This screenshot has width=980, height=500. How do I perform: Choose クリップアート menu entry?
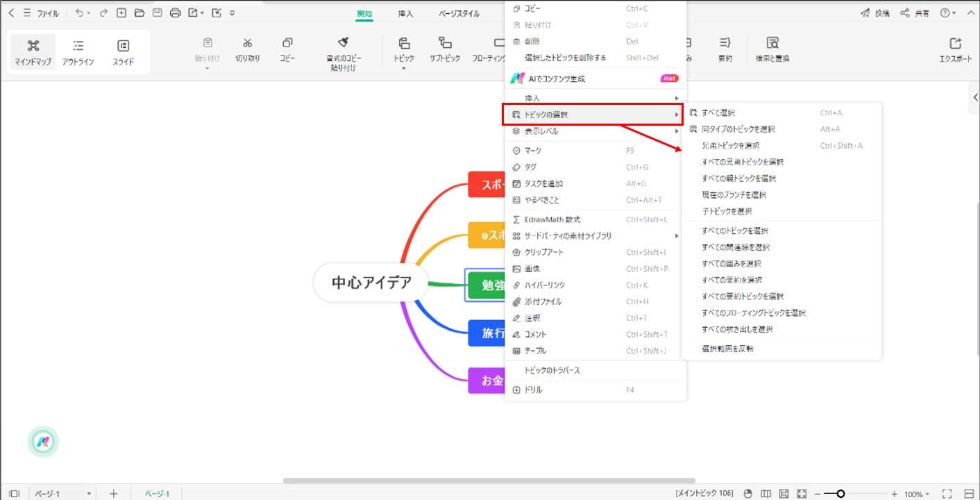point(595,252)
